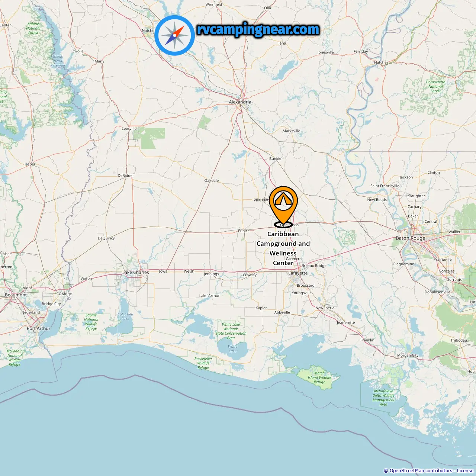The image size is (476, 476).
Task: Click the New Iberia town label
Action: click(x=325, y=308)
